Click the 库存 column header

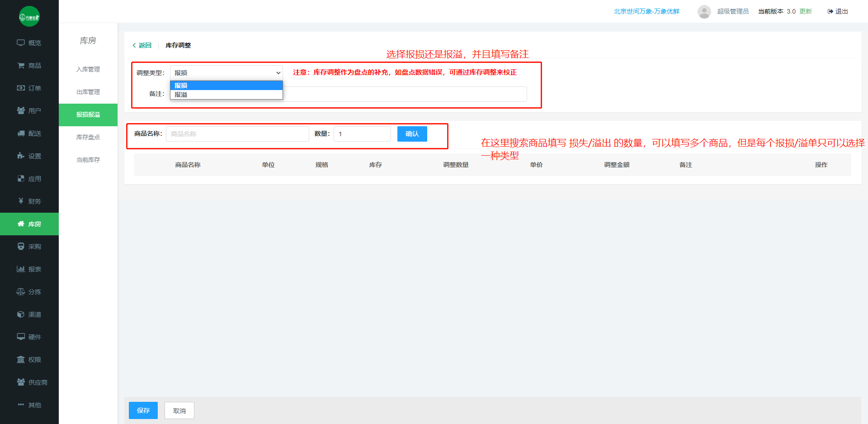(x=375, y=165)
